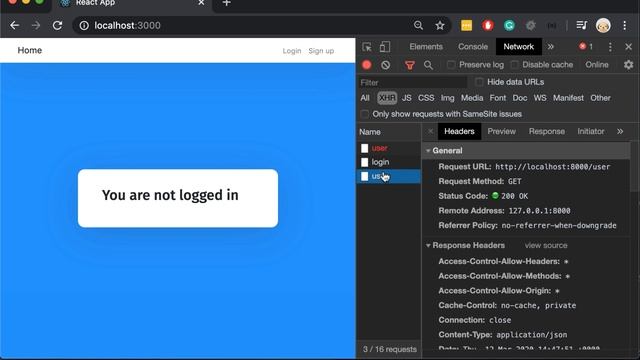Image resolution: width=640 pixels, height=360 pixels.
Task: Toggle the network filter funnel icon
Action: 410,65
